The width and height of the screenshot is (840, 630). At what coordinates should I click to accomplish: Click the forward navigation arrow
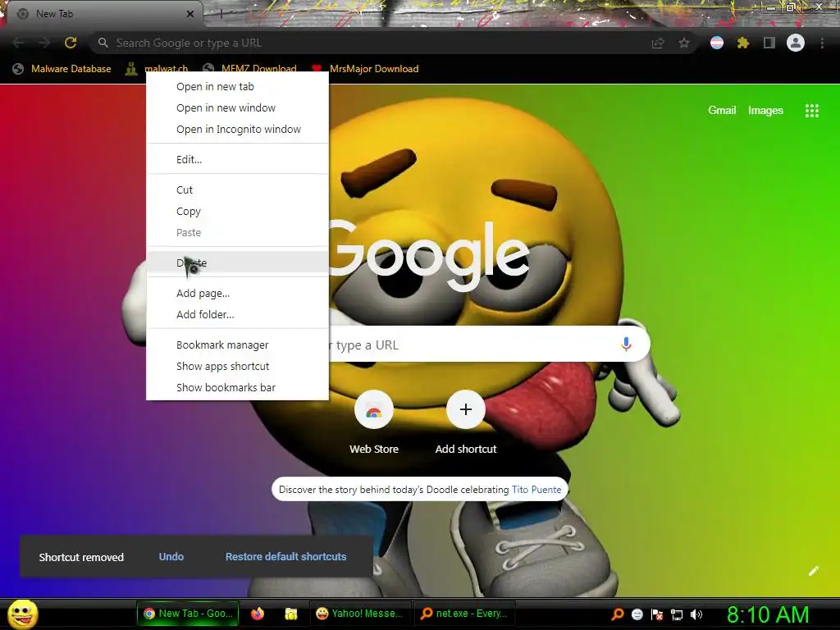click(44, 43)
